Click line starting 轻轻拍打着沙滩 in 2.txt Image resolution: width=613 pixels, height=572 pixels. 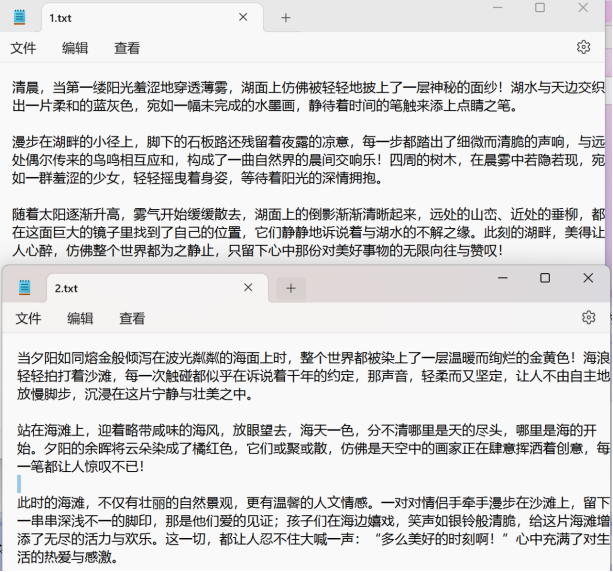pos(314,376)
